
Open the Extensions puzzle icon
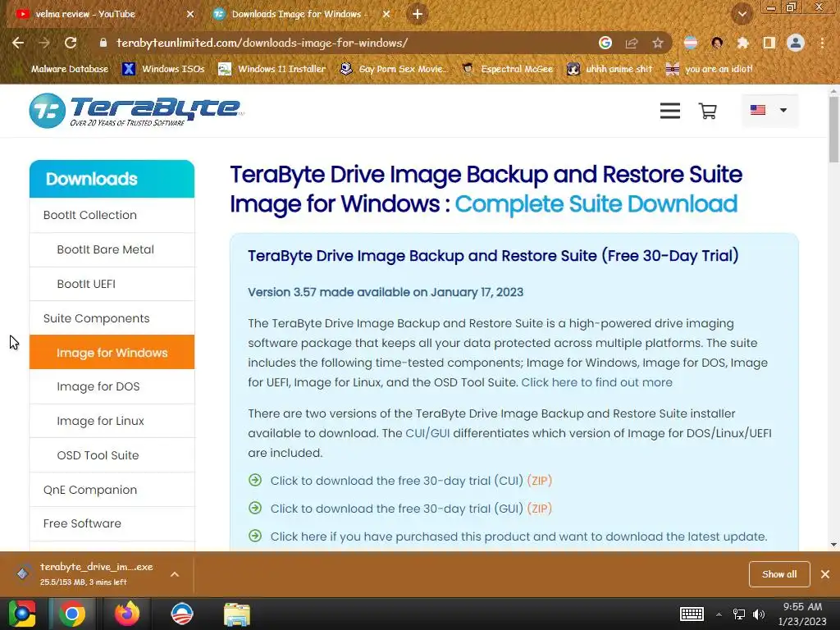click(x=742, y=43)
